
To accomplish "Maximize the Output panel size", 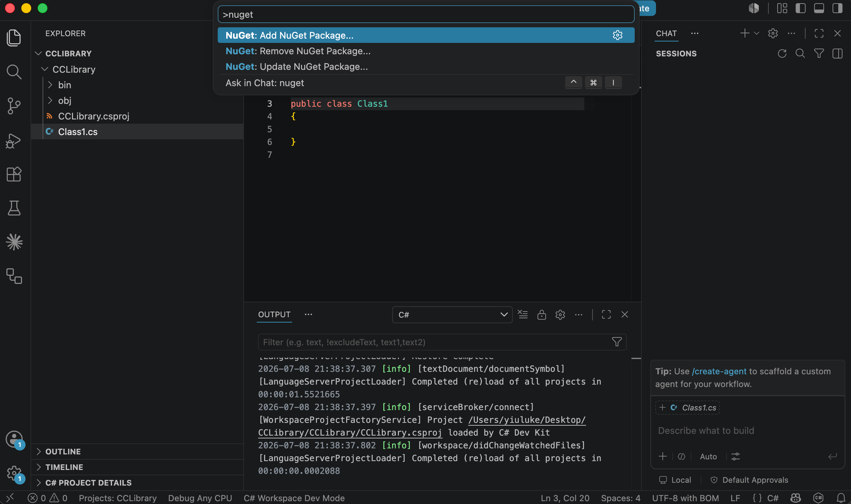I will (x=606, y=314).
